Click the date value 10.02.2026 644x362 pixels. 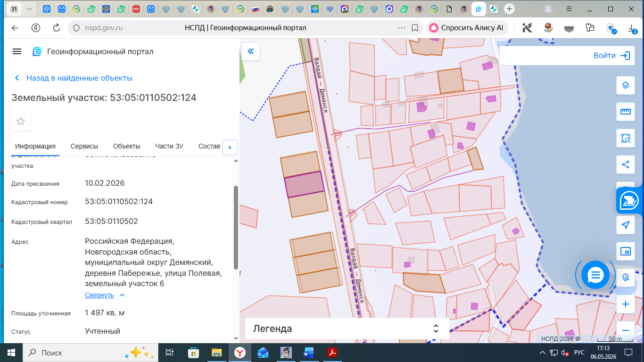pyautogui.click(x=105, y=183)
